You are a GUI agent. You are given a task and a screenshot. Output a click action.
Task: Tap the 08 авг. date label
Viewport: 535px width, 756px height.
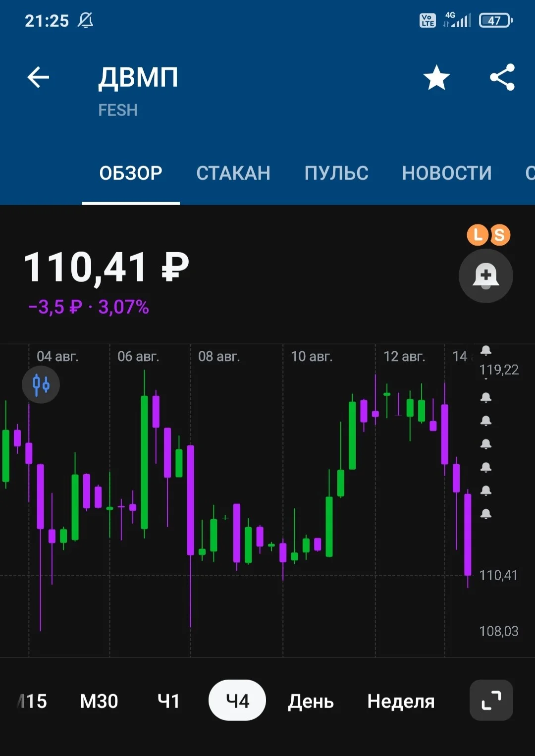[219, 356]
